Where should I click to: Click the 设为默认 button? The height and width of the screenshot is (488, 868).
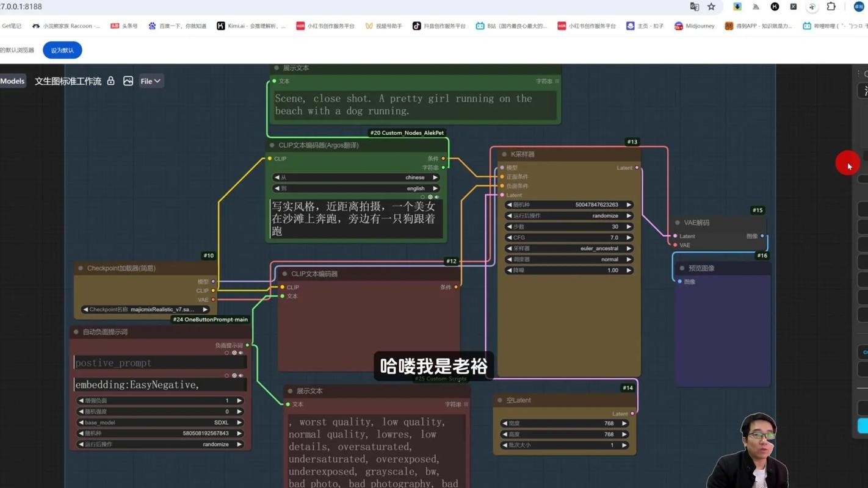[62, 50]
